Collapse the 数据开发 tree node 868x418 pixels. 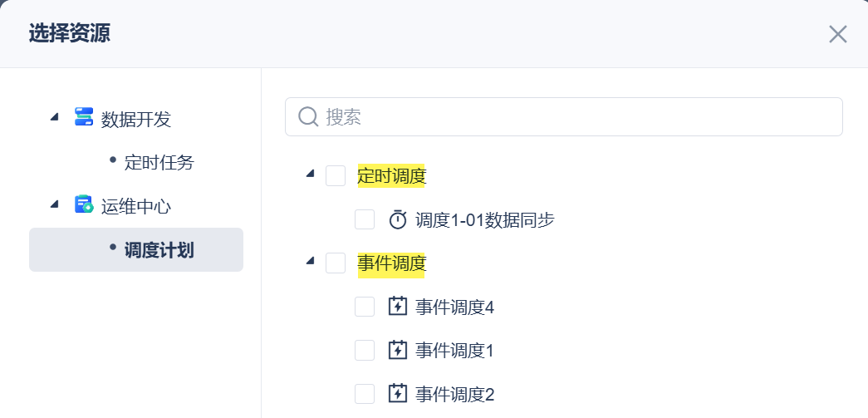(54, 117)
